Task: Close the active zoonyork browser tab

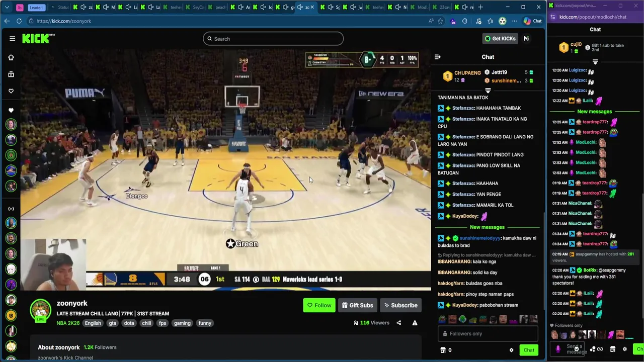Action: [312, 7]
